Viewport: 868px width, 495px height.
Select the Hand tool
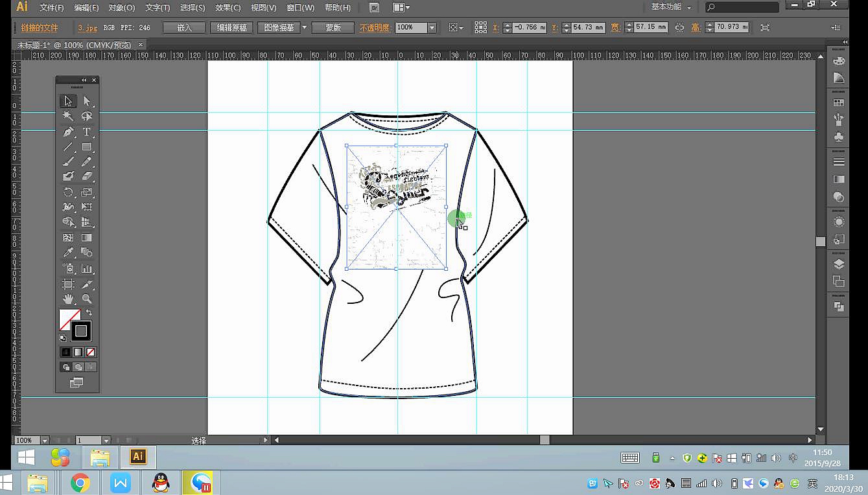[68, 299]
